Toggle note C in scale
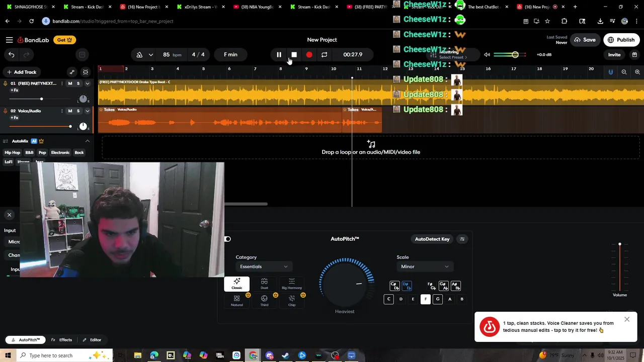 [388, 299]
